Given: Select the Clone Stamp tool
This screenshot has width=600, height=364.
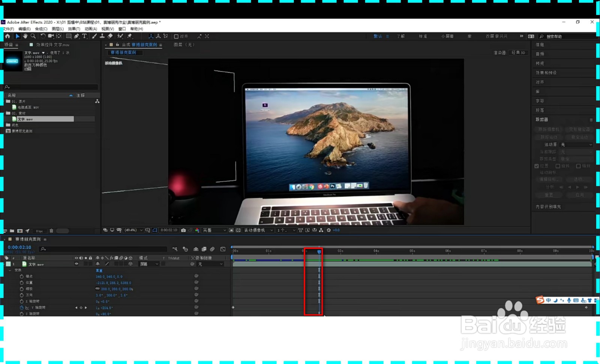Looking at the screenshot, I should pyautogui.click(x=102, y=36).
